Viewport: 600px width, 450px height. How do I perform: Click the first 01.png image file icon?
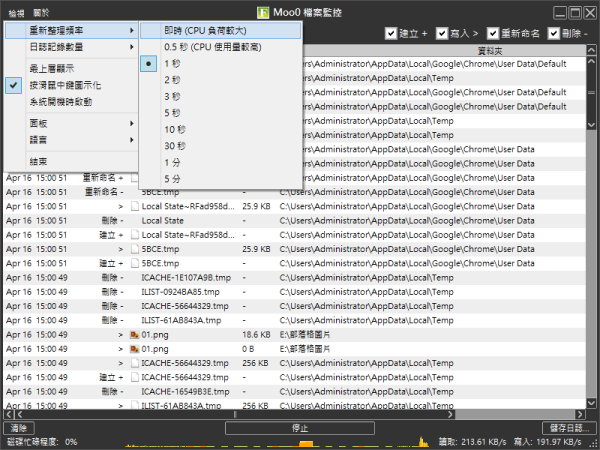click(x=135, y=334)
